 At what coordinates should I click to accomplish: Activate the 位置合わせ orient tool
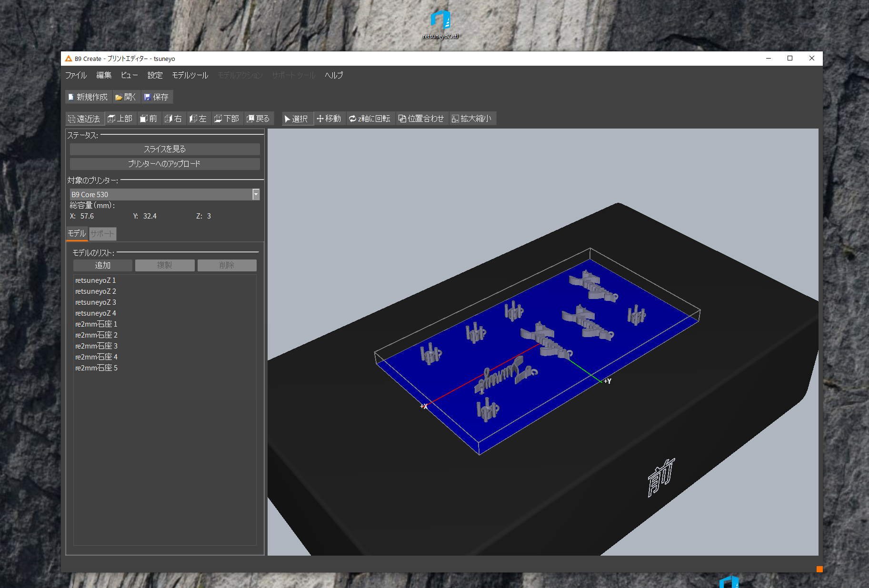tap(421, 119)
